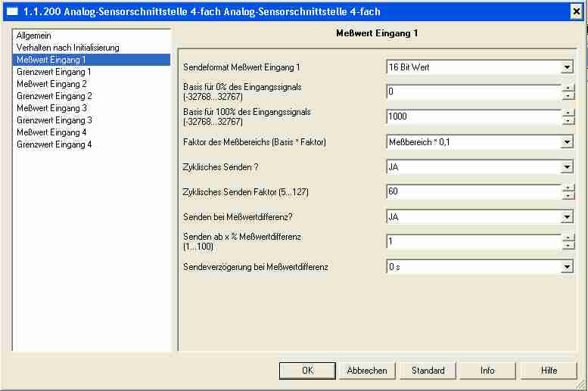Go to Grenzwert Eingang 4 entry
The width and height of the screenshot is (588, 391).
54,144
